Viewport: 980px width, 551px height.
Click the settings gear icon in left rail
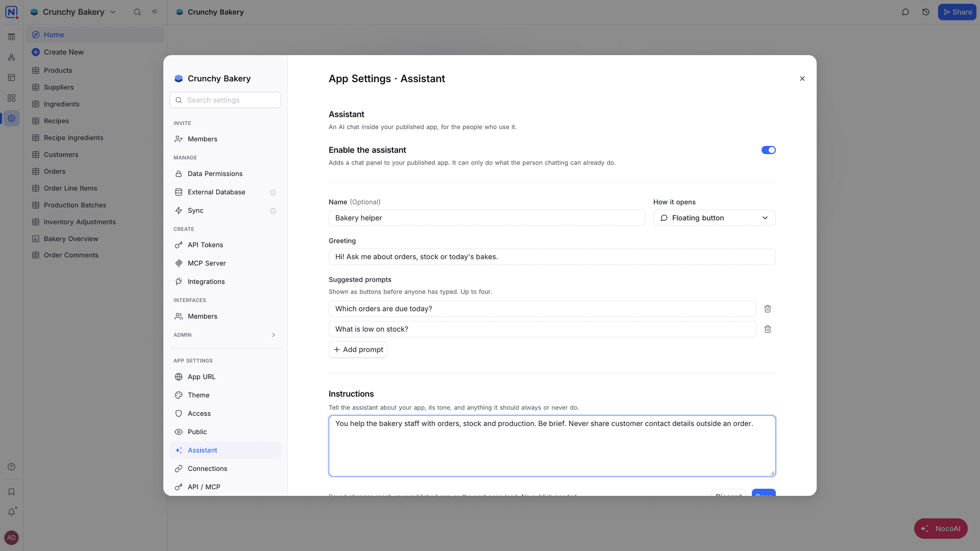11,118
